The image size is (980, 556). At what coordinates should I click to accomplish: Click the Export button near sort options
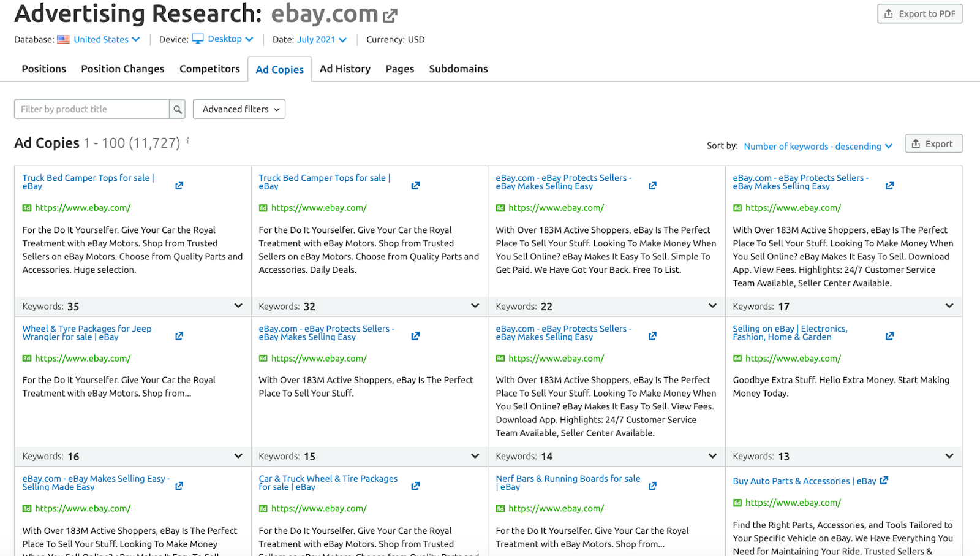pyautogui.click(x=933, y=143)
